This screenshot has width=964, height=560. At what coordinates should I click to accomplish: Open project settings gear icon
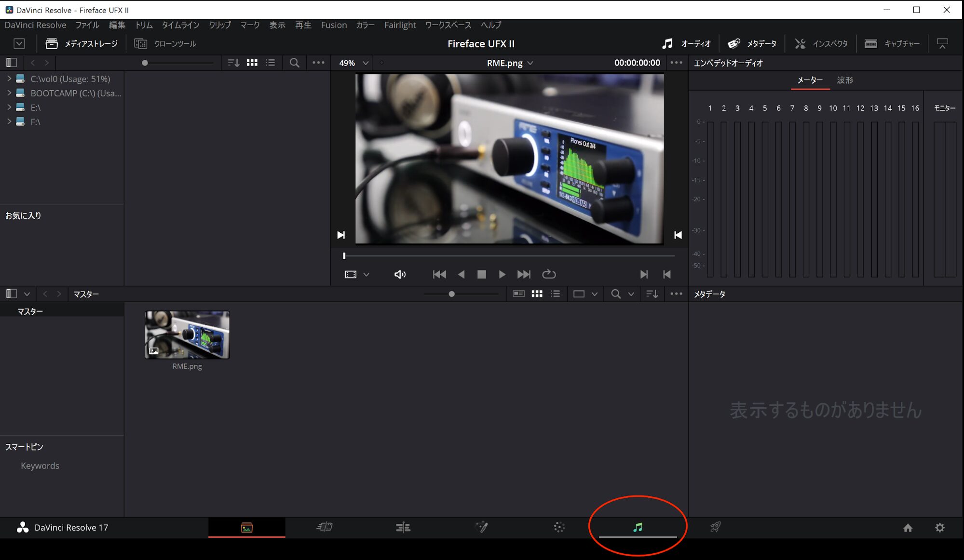coord(939,528)
